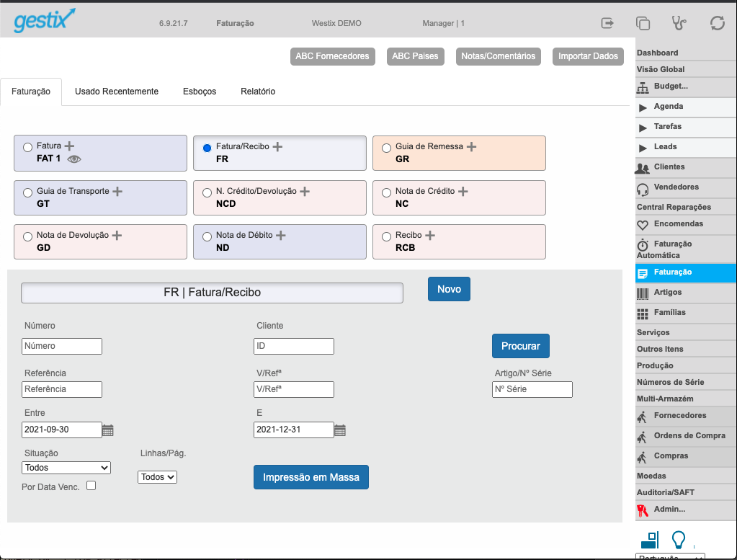Click the stethoscope diagnostics icon
The image size is (737, 560).
tap(679, 22)
